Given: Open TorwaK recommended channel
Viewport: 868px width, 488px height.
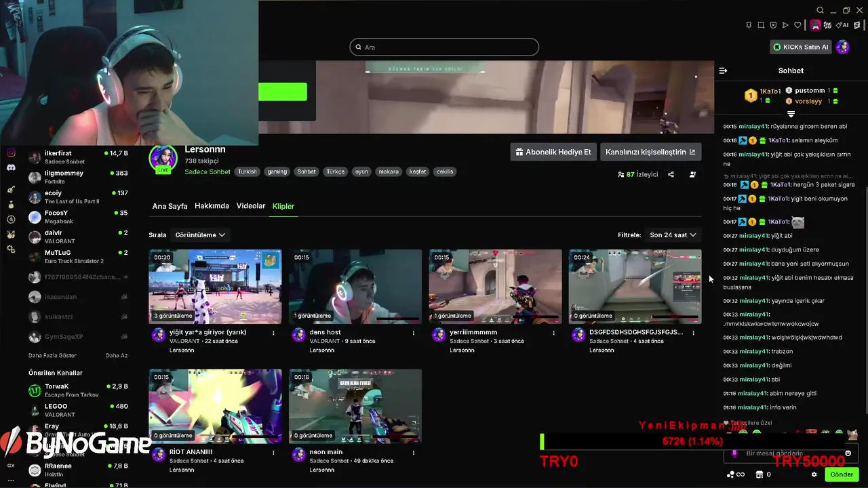Looking at the screenshot, I should pyautogui.click(x=78, y=390).
